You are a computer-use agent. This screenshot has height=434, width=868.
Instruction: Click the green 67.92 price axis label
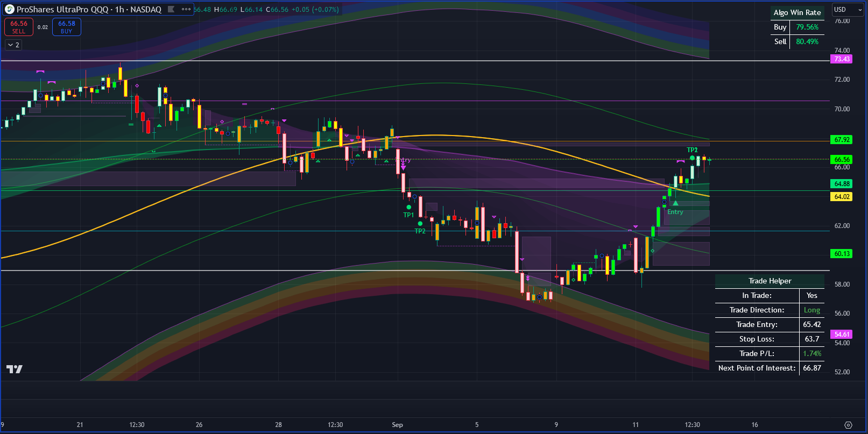pyautogui.click(x=842, y=140)
